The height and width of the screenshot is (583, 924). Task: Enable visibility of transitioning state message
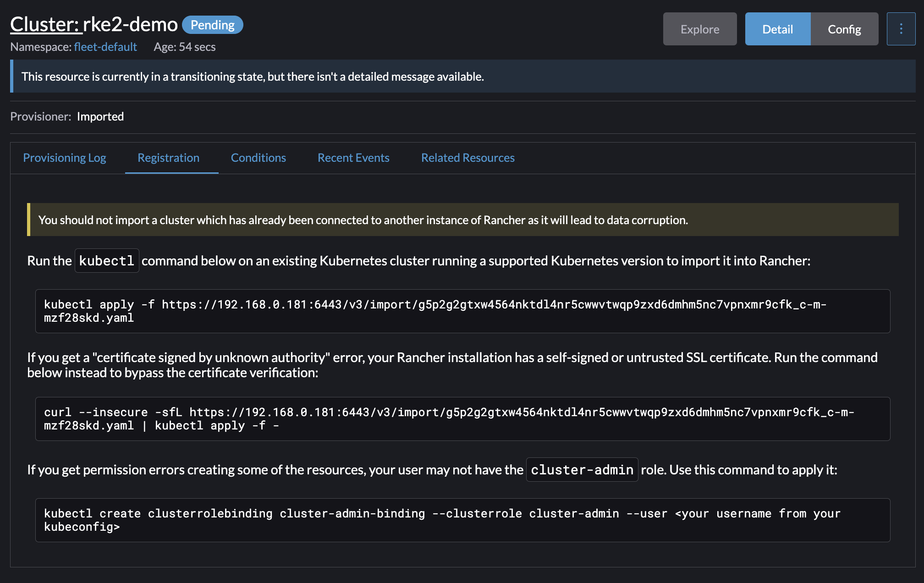coord(462,77)
